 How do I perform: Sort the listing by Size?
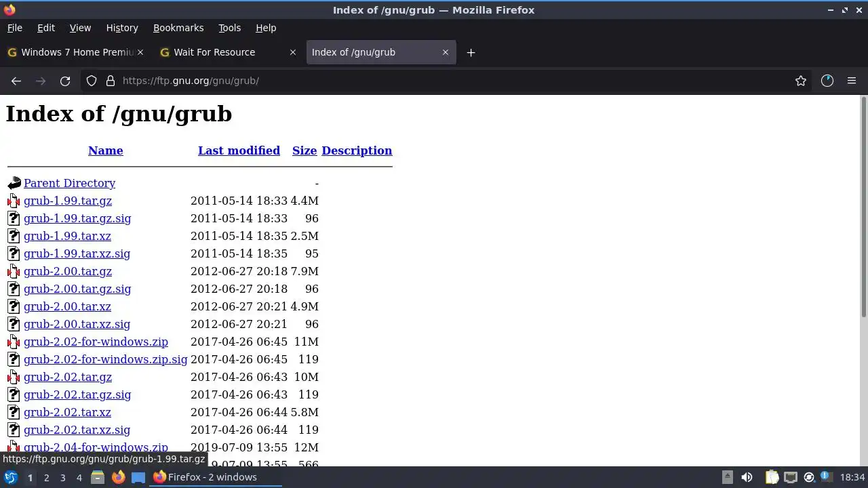click(x=304, y=150)
